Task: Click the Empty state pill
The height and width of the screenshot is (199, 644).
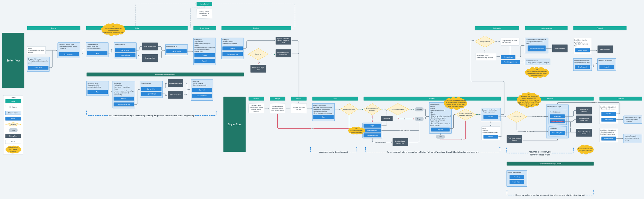Action: click(419, 119)
